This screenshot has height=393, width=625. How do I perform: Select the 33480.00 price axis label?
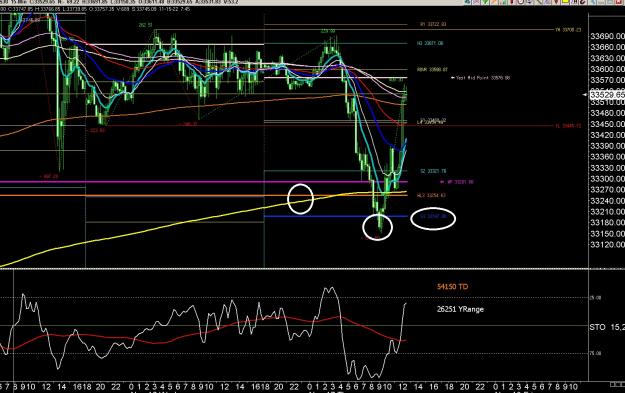point(607,113)
